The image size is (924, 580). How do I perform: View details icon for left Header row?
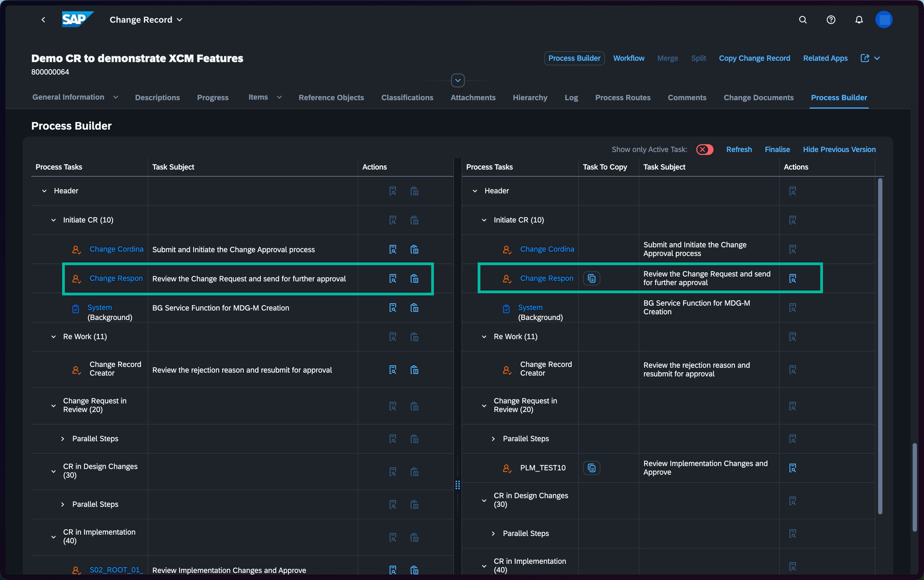pyautogui.click(x=393, y=191)
